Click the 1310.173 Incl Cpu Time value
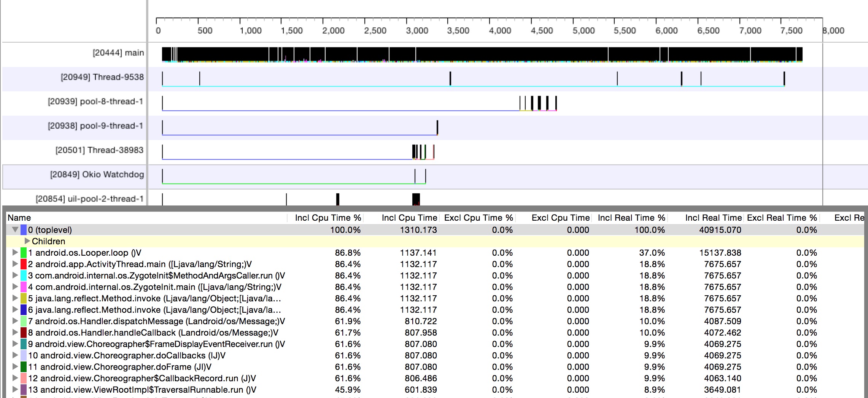868x398 pixels. pos(418,230)
